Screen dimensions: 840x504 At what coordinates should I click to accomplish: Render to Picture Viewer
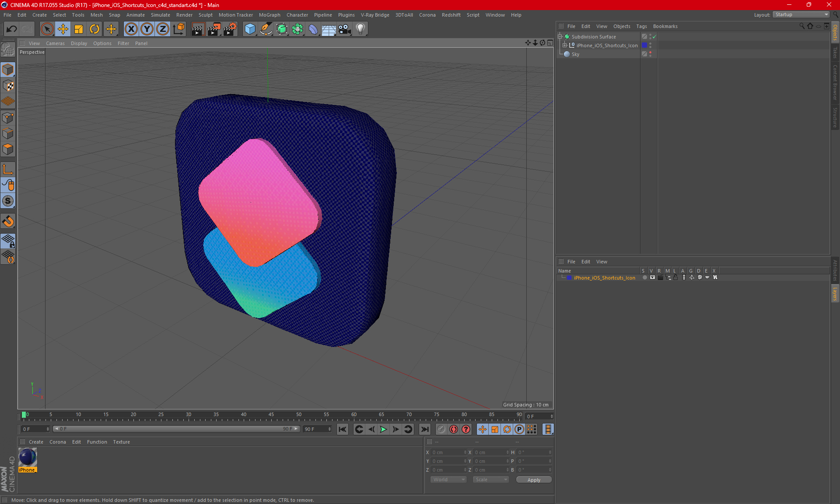(214, 29)
